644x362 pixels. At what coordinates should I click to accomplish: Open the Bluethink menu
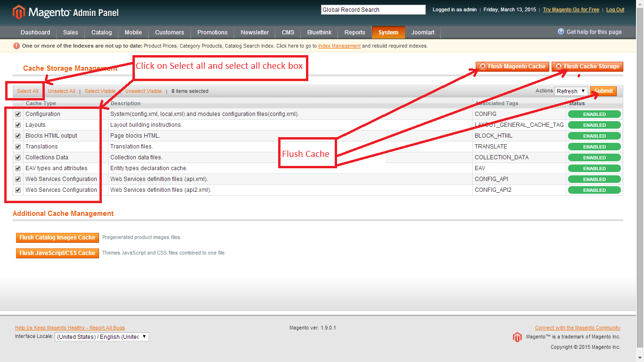320,33
